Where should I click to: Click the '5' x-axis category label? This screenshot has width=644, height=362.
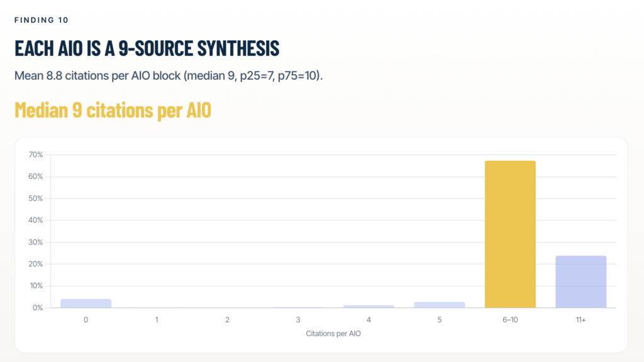[x=440, y=320]
